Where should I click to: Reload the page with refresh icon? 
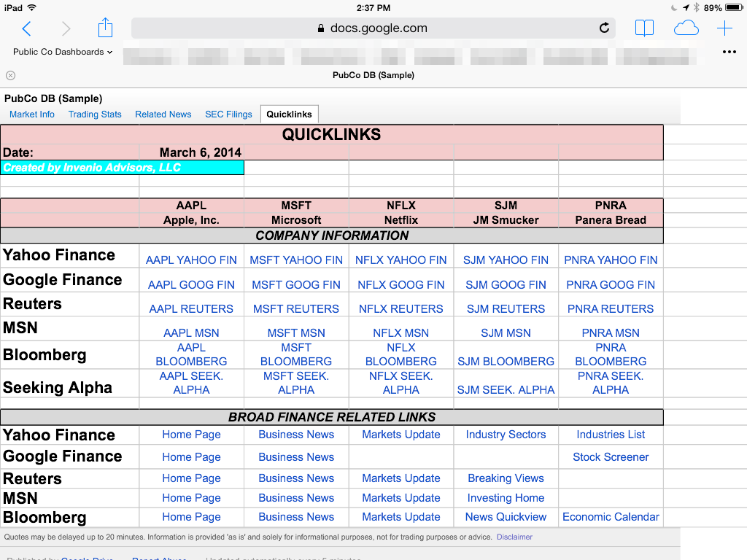click(x=604, y=28)
